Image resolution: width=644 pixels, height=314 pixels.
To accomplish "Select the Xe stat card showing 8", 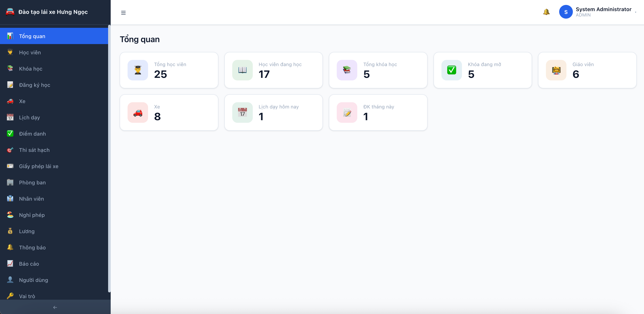I will 169,112.
